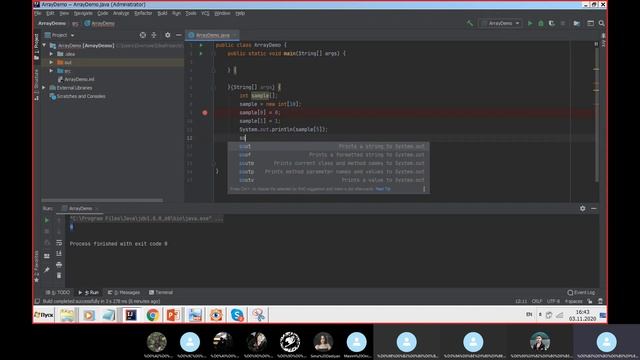The height and width of the screenshot is (360, 640).
Task: Click the print icon in the Run console
Action: pyautogui.click(x=59, y=265)
